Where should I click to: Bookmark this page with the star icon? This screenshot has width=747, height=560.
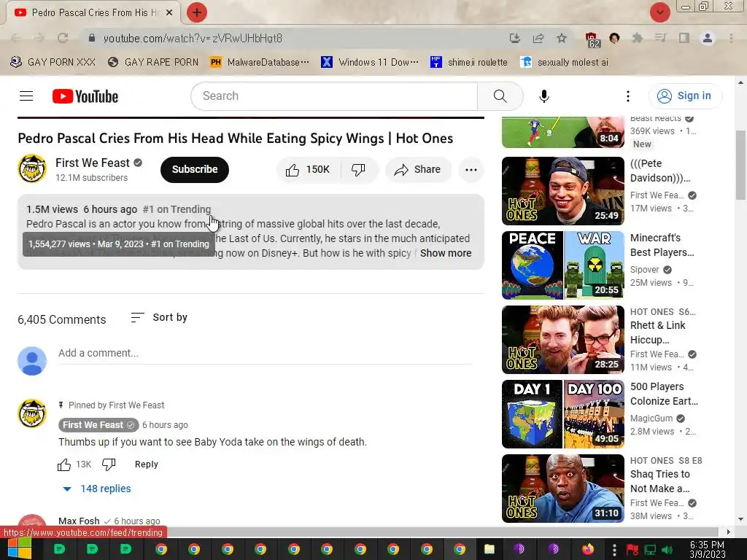[x=562, y=38]
